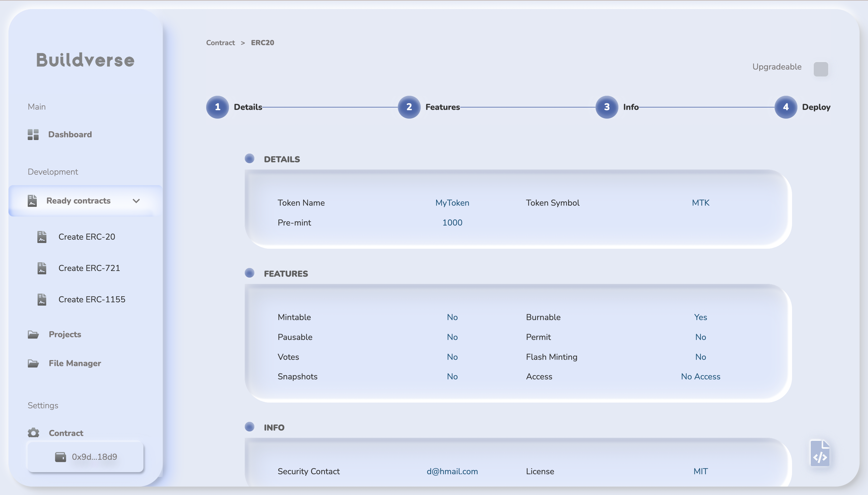
Task: Click the Dashboard grid icon
Action: click(33, 135)
